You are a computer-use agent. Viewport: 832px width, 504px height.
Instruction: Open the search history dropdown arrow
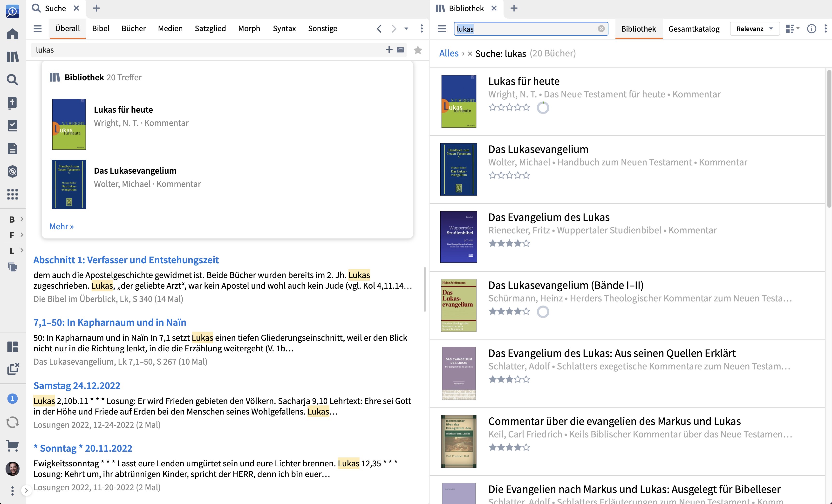pyautogui.click(x=407, y=29)
